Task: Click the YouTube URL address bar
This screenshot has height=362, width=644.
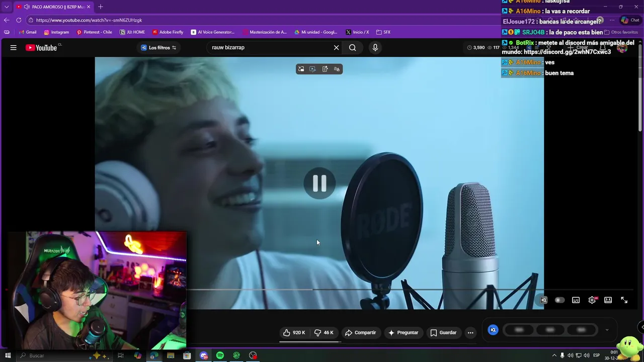Action: [262, 20]
